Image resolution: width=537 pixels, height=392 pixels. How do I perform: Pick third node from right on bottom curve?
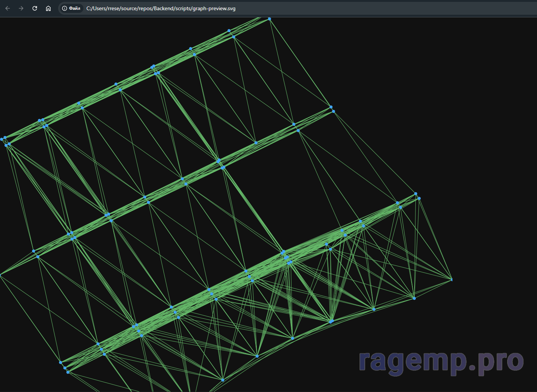pyautogui.click(x=374, y=309)
